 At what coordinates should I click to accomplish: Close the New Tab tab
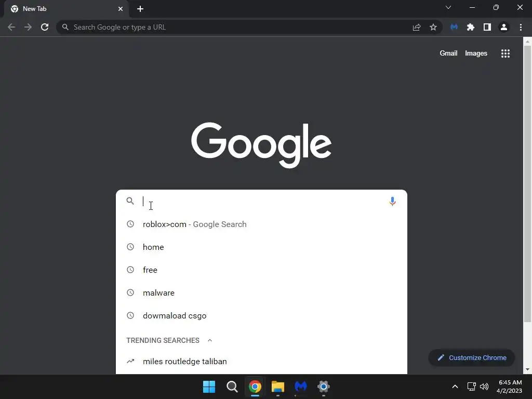121,9
